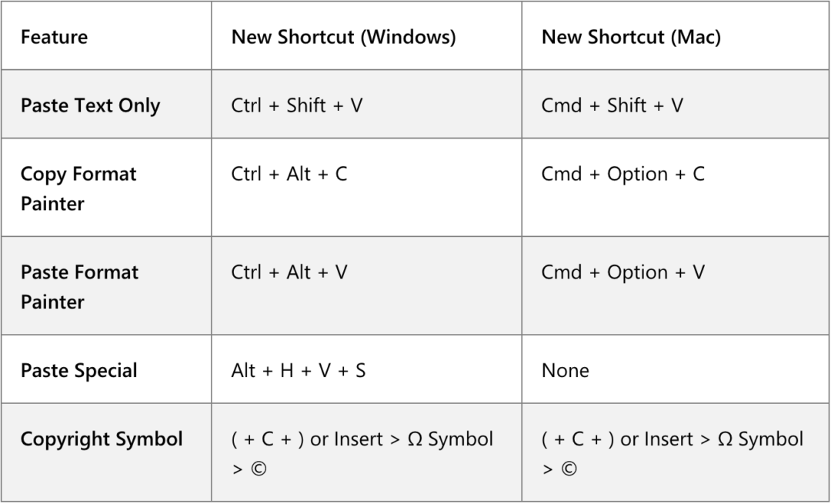Click the Paste Text Only row label
This screenshot has width=831, height=504.
(90, 105)
